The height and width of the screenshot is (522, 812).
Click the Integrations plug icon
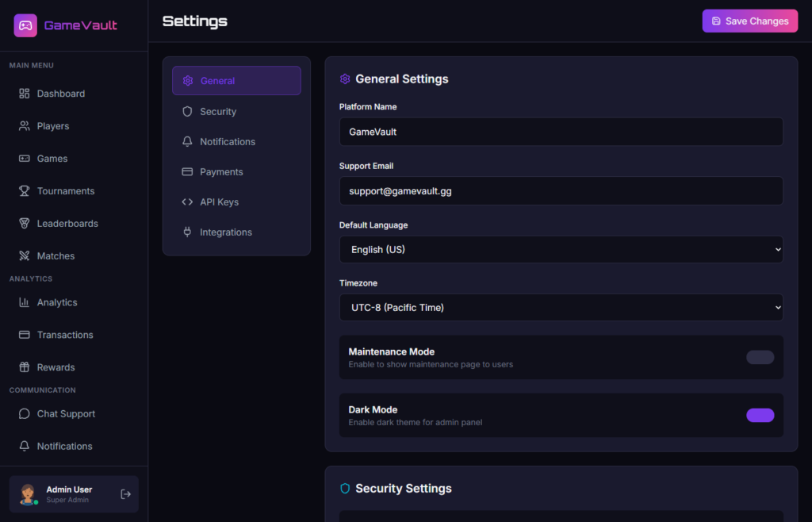point(187,232)
